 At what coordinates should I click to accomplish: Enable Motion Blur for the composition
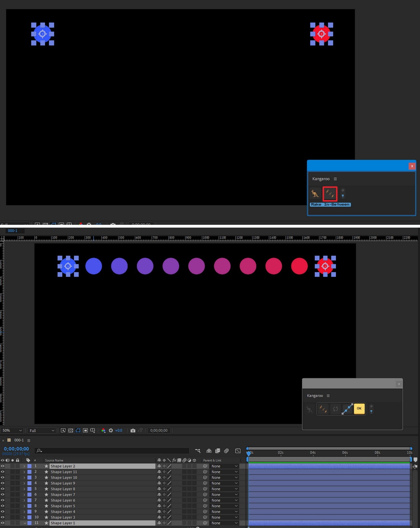pos(227,451)
